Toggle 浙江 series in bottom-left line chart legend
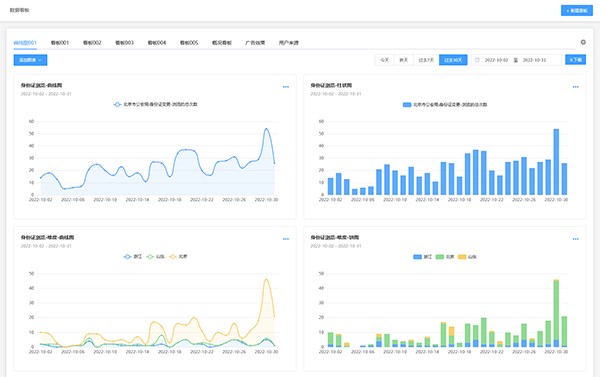600x377 pixels. (x=132, y=256)
